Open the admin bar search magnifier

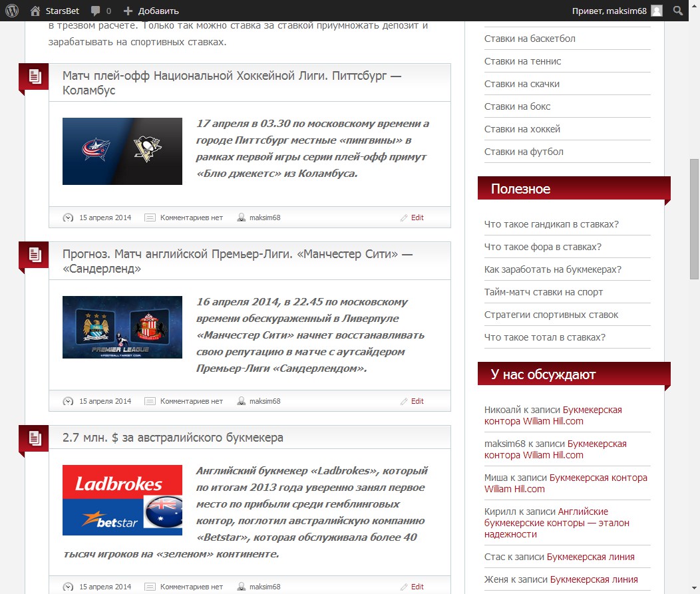(x=677, y=10)
